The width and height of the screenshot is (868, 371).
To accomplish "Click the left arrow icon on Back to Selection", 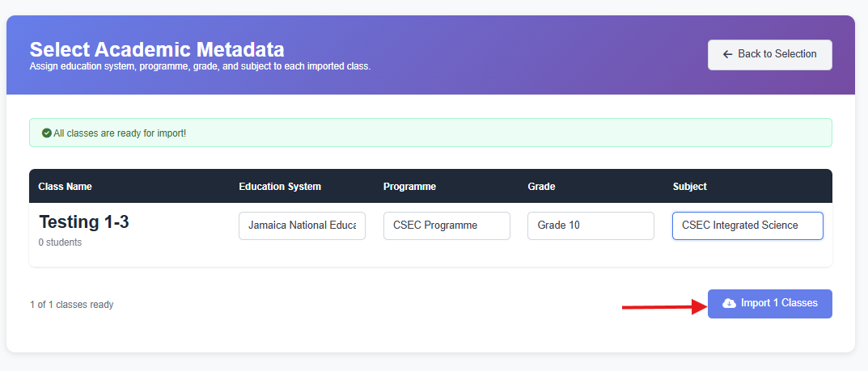I will pyautogui.click(x=727, y=54).
